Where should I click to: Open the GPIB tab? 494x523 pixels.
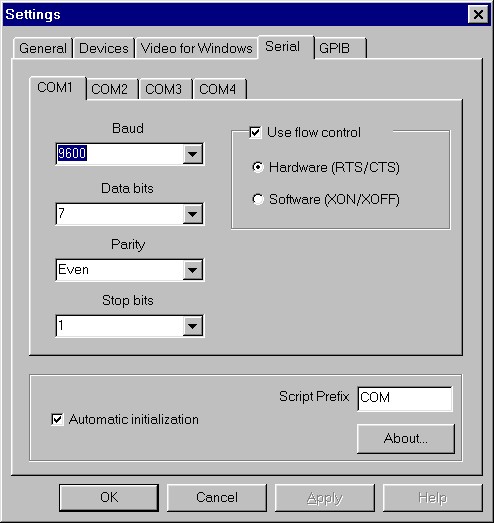[x=340, y=48]
